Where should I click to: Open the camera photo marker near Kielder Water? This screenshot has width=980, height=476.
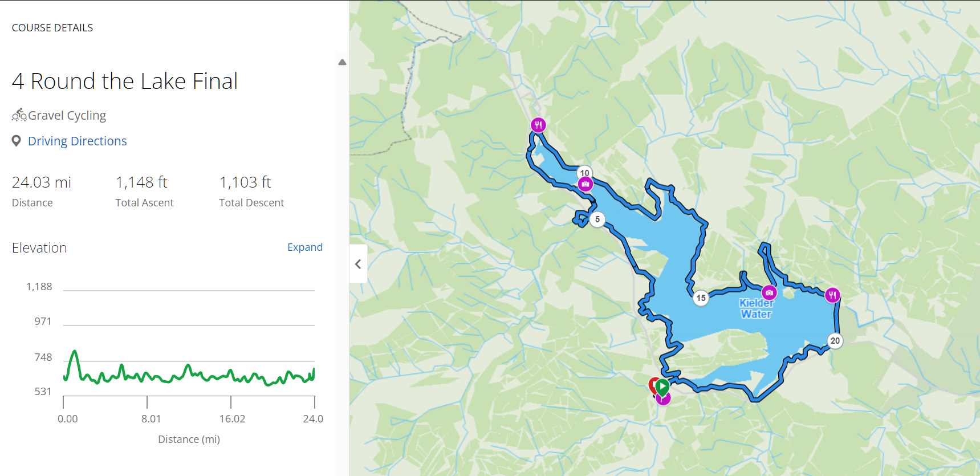(770, 292)
